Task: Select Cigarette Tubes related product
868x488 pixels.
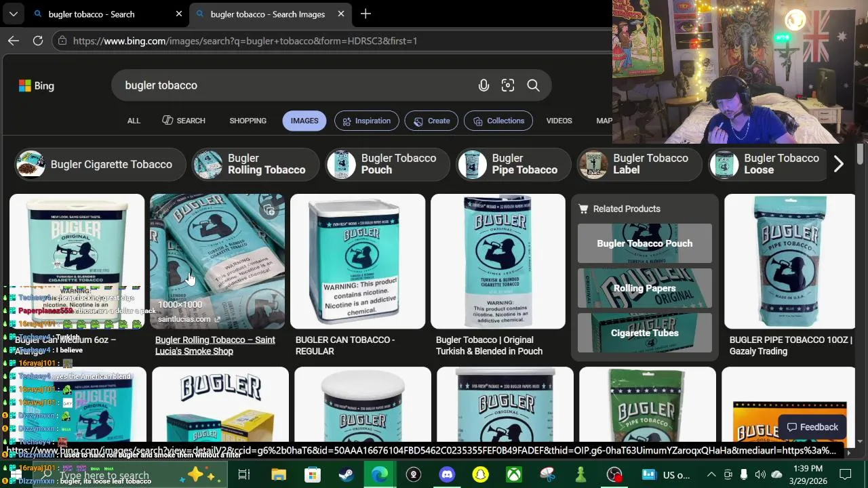Action: [645, 333]
